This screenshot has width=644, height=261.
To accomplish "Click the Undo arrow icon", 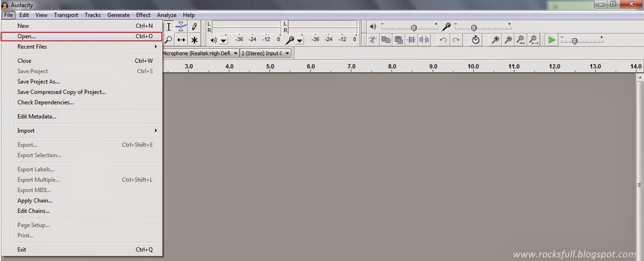I will (443, 40).
